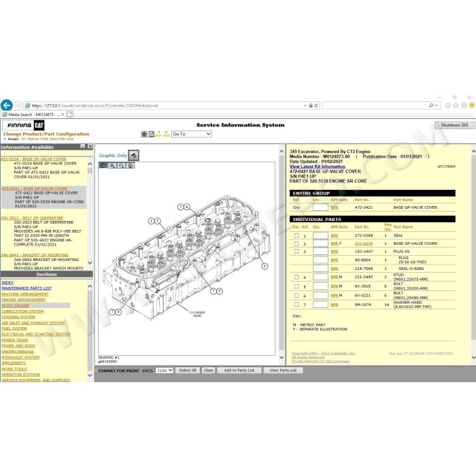The image size is (476, 476).
Task: Open the COOLING SYSTEM section
Action: [18, 317]
